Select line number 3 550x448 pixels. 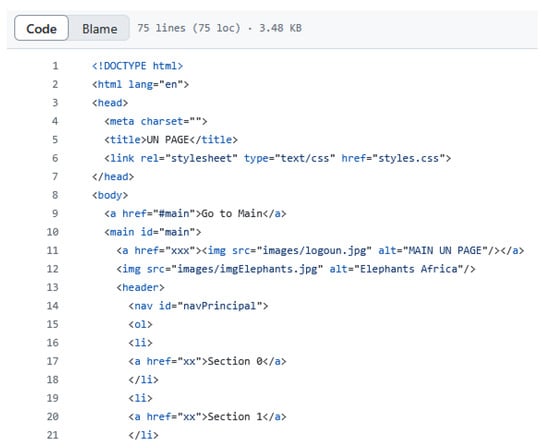(55, 103)
